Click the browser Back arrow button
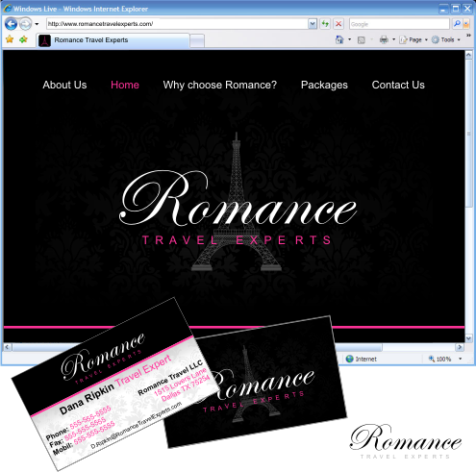 (11, 24)
